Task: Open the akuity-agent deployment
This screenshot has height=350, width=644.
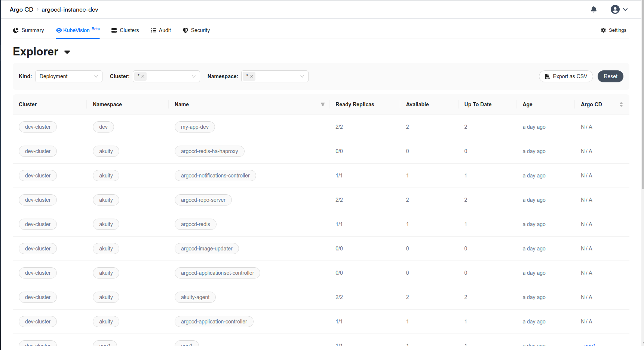Action: [x=195, y=297]
